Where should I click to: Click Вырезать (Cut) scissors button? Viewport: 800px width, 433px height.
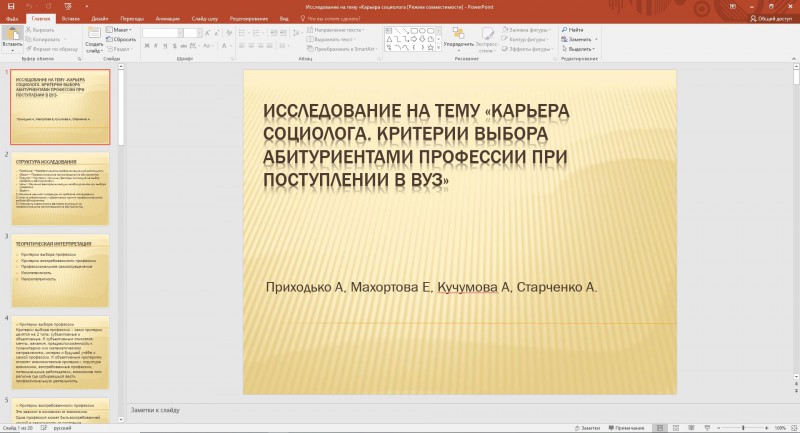click(x=40, y=30)
